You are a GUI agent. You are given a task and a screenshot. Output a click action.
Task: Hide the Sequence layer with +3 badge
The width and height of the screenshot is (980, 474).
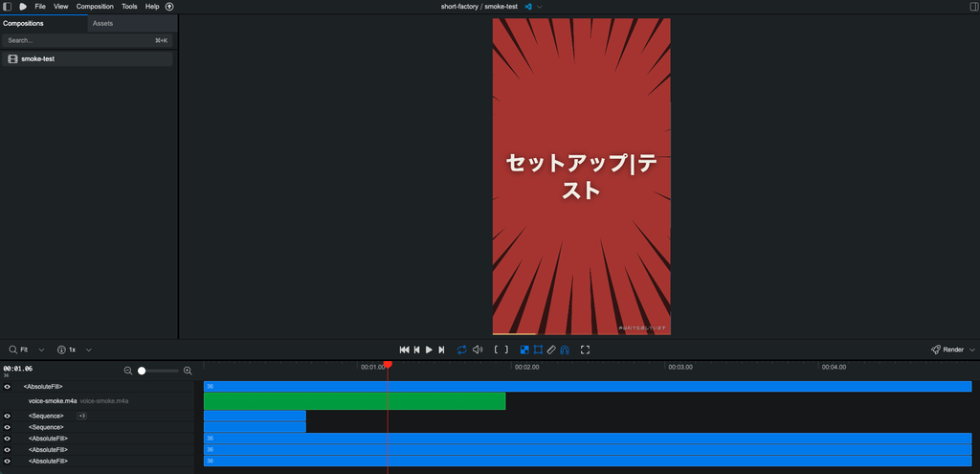8,416
